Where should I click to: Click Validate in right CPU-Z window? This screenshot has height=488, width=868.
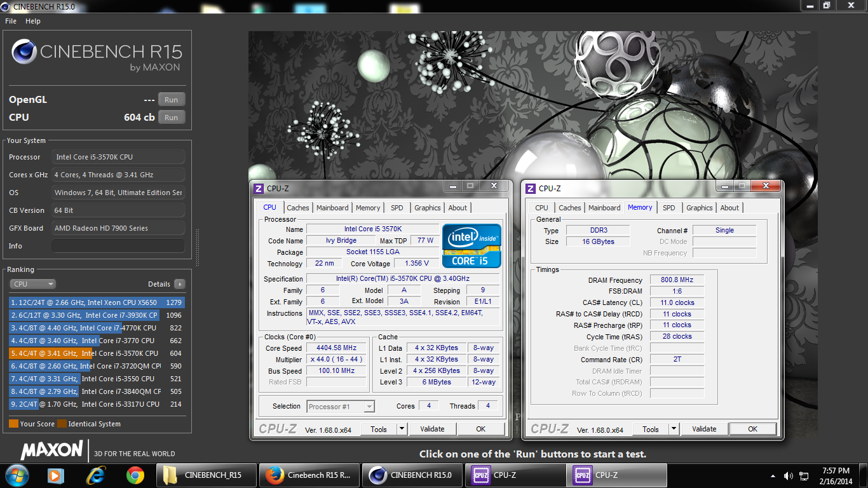click(x=704, y=429)
